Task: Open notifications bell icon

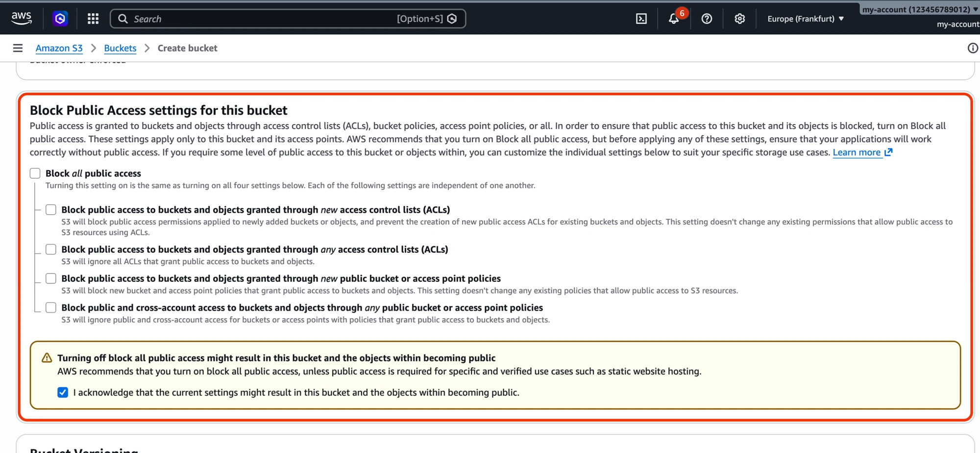Action: point(674,19)
